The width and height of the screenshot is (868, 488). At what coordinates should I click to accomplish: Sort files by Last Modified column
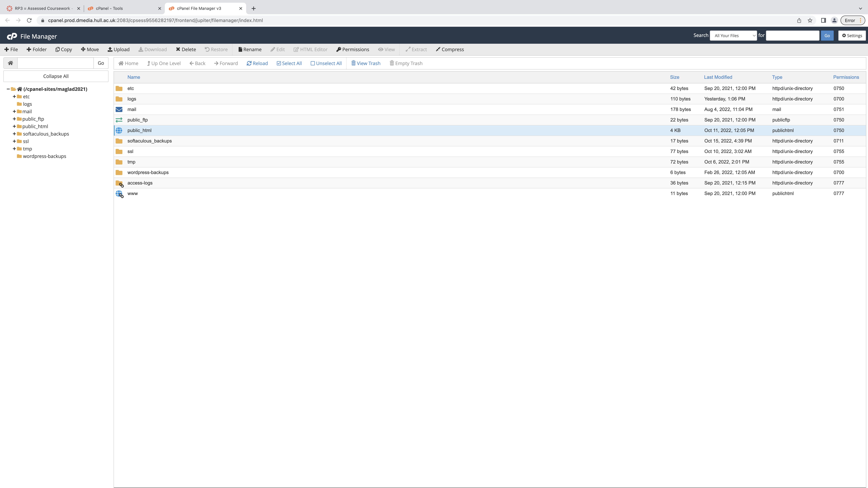(x=718, y=77)
